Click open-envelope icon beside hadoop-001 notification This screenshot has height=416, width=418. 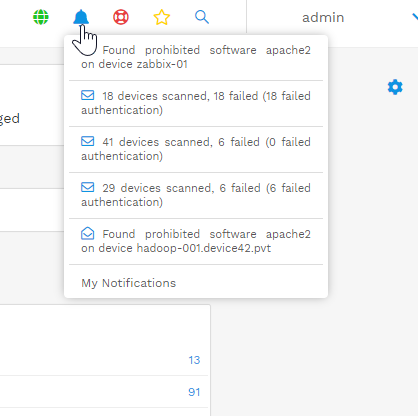pos(88,233)
